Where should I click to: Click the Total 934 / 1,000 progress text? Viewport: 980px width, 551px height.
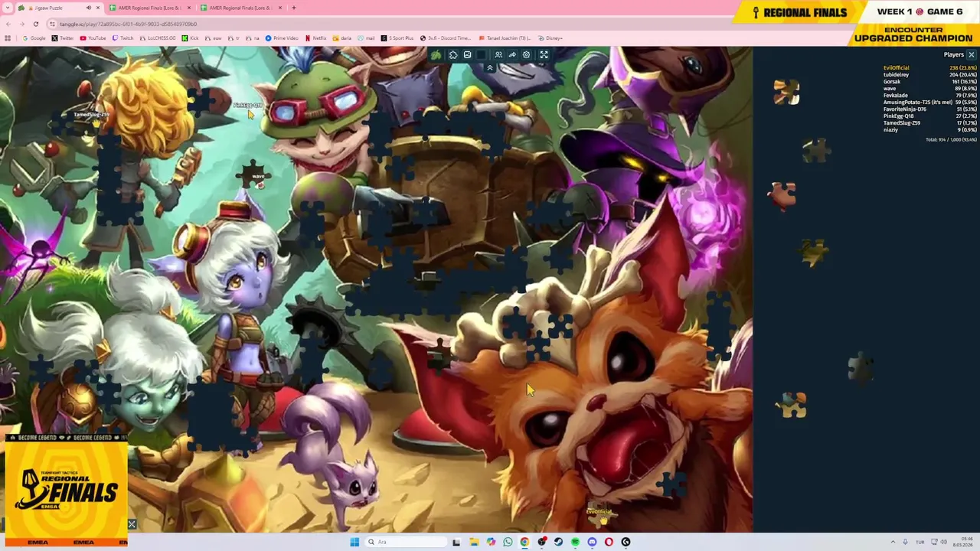(951, 139)
